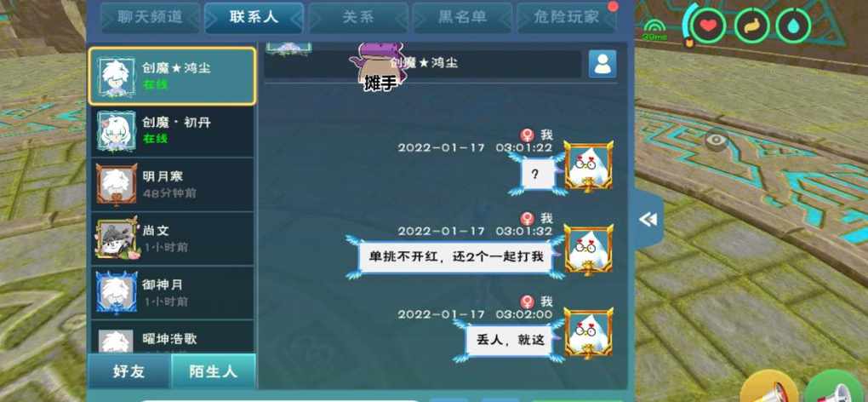This screenshot has height=402, width=868.
Task: Choose contact 御神月
Action: click(172, 292)
